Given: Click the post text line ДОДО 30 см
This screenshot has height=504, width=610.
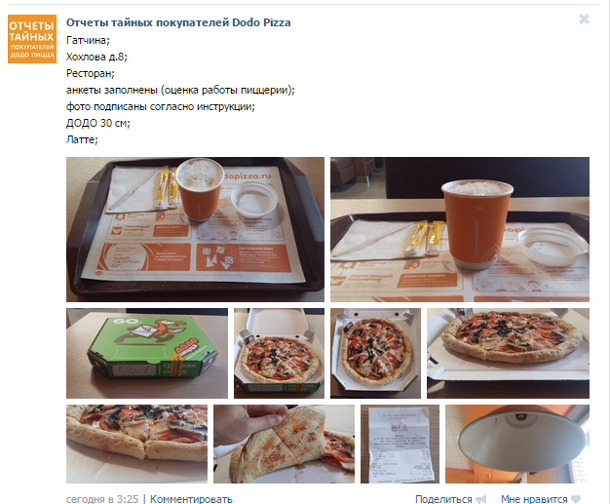Looking at the screenshot, I should tap(98, 123).
